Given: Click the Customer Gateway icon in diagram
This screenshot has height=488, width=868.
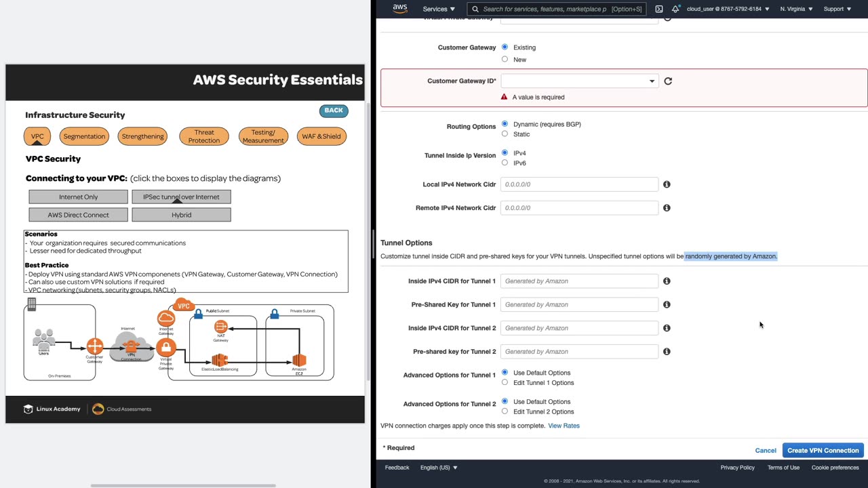Looking at the screenshot, I should click(x=95, y=347).
